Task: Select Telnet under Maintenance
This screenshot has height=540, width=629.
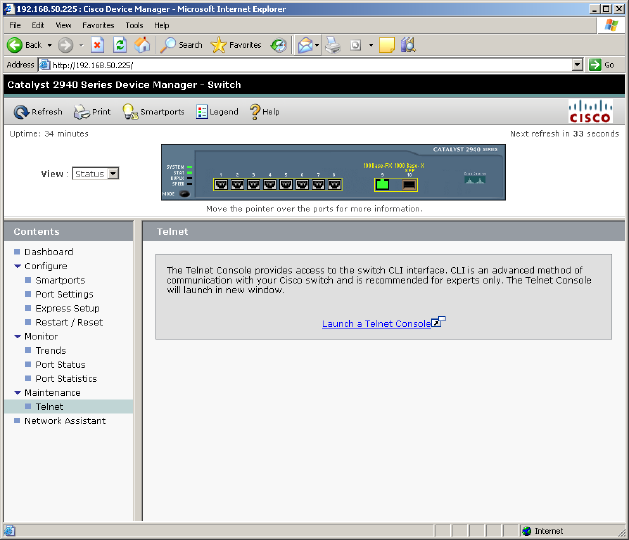Action: point(49,407)
